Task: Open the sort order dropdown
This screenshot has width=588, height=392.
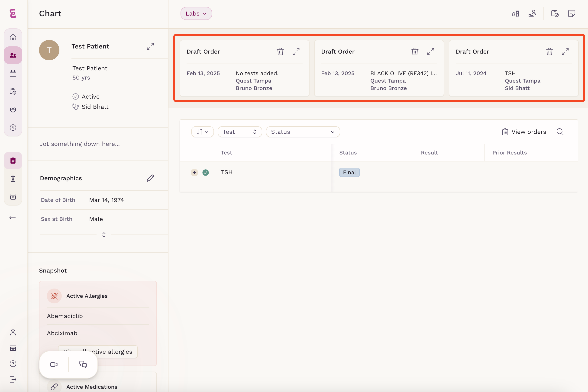Action: (202, 132)
